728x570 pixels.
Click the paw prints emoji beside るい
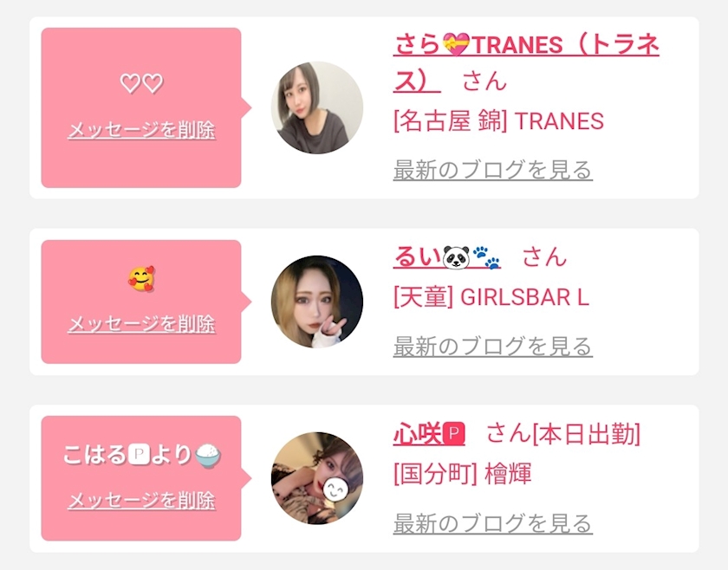486,257
